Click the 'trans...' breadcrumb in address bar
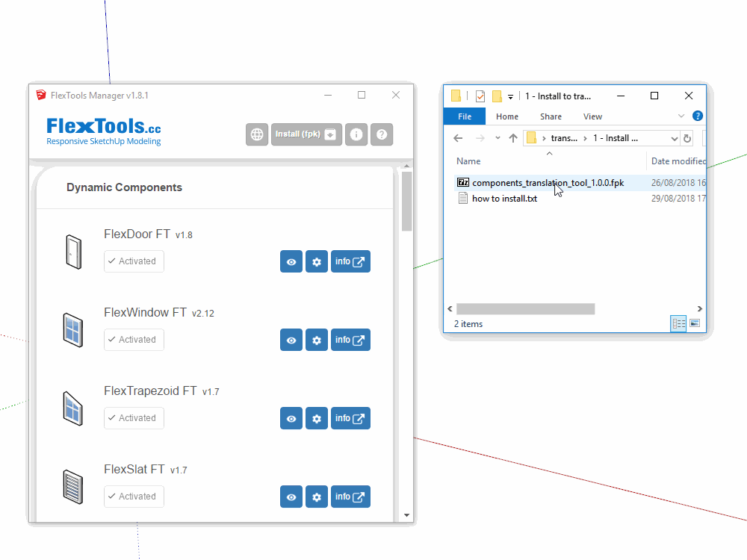 [x=564, y=138]
